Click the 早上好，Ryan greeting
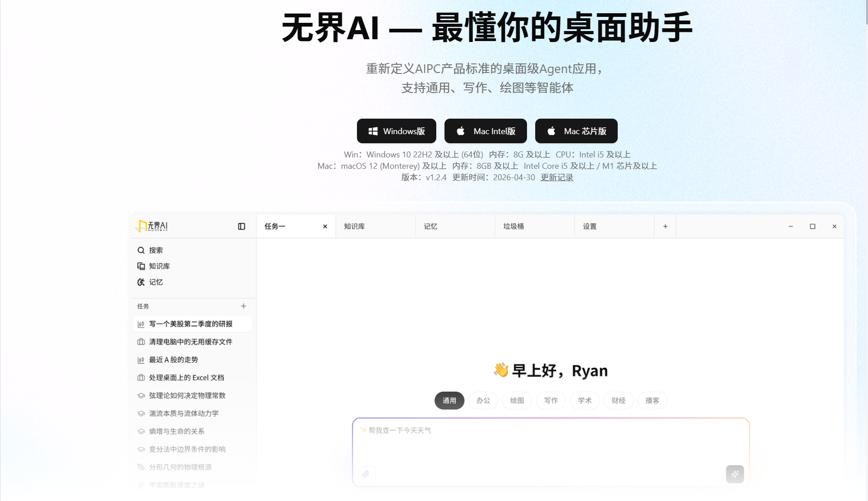This screenshot has width=868, height=501. coord(551,371)
